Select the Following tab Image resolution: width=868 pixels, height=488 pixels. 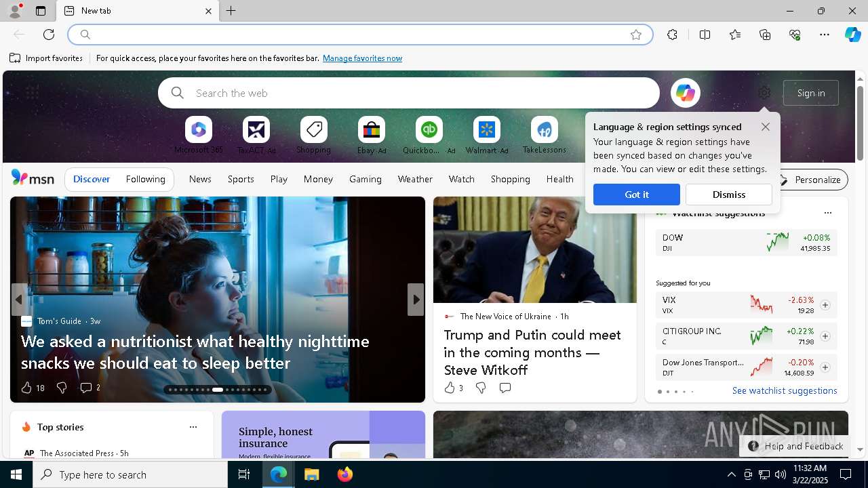click(x=146, y=179)
